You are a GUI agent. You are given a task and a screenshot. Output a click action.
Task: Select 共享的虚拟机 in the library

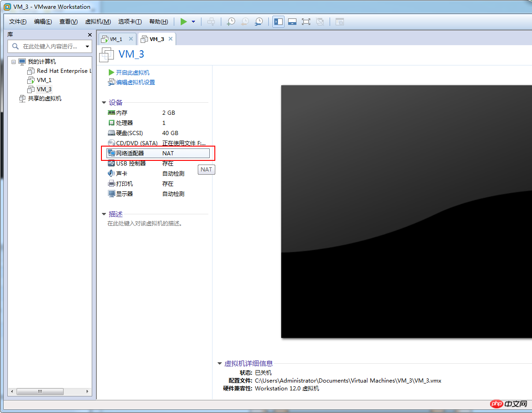tap(44, 99)
